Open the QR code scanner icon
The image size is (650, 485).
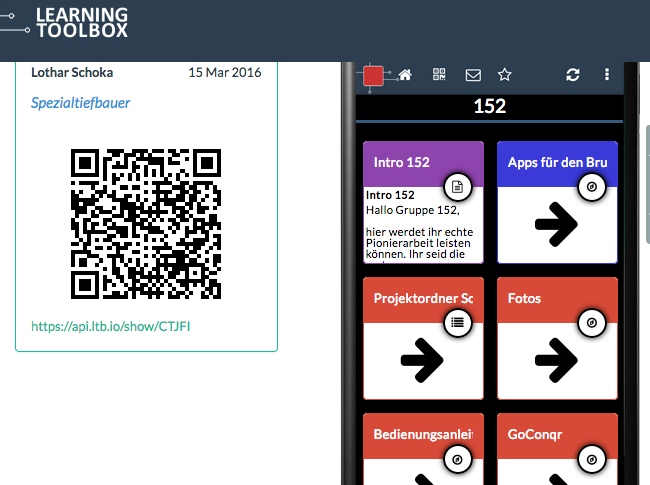pyautogui.click(x=439, y=75)
